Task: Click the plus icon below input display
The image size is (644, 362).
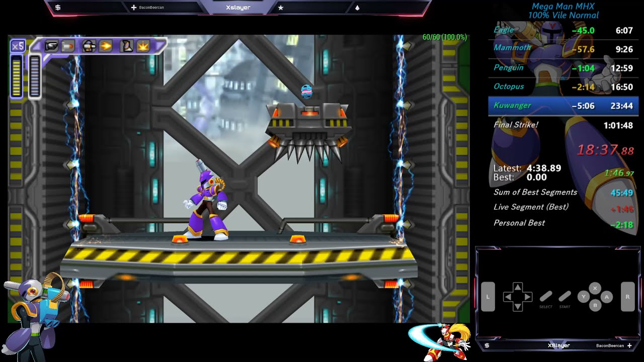Action: pos(629,345)
